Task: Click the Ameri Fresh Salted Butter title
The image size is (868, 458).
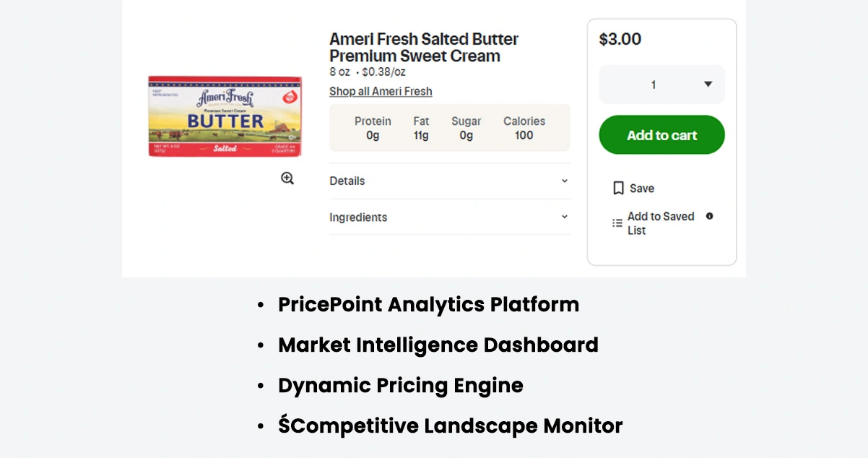Action: 424,48
